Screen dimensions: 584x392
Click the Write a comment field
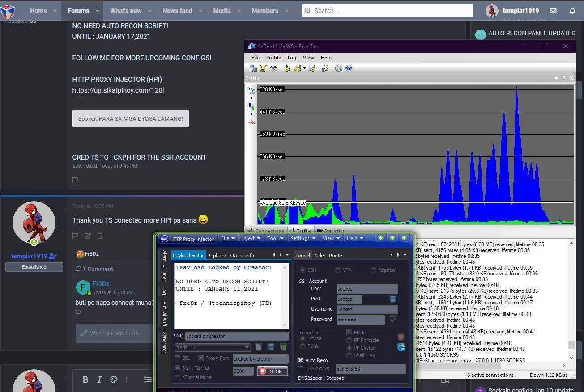(x=115, y=333)
